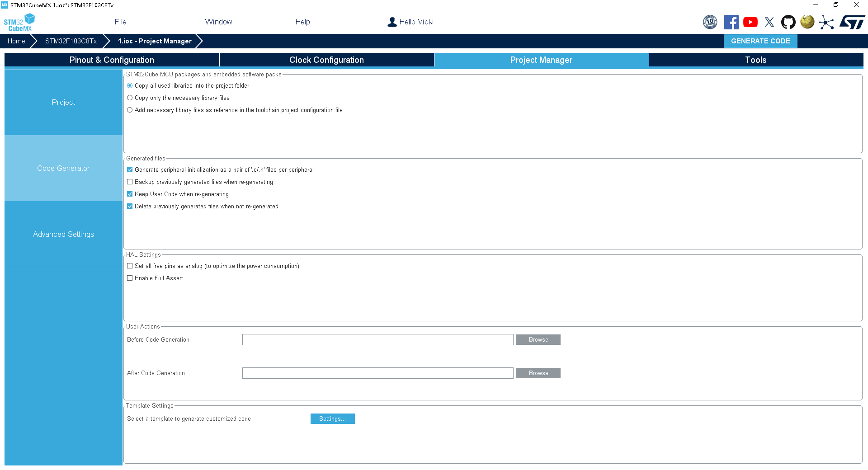Screen dimensions: 868x470
Task: Enable Set all free pins as analog
Action: (130, 266)
